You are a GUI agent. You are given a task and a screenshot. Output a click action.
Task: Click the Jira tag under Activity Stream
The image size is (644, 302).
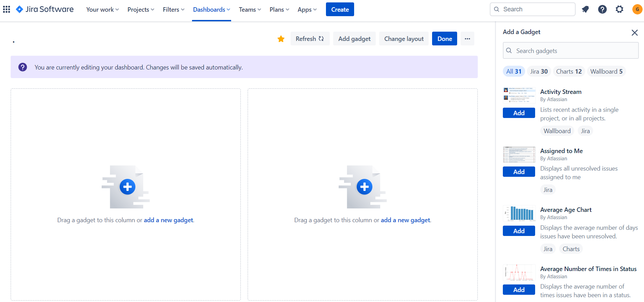point(585,131)
